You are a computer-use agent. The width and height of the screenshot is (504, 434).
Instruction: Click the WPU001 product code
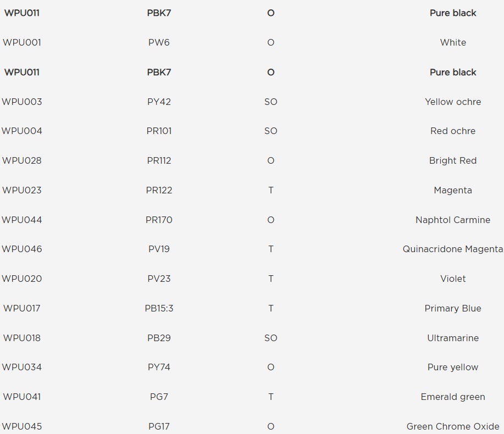click(22, 42)
